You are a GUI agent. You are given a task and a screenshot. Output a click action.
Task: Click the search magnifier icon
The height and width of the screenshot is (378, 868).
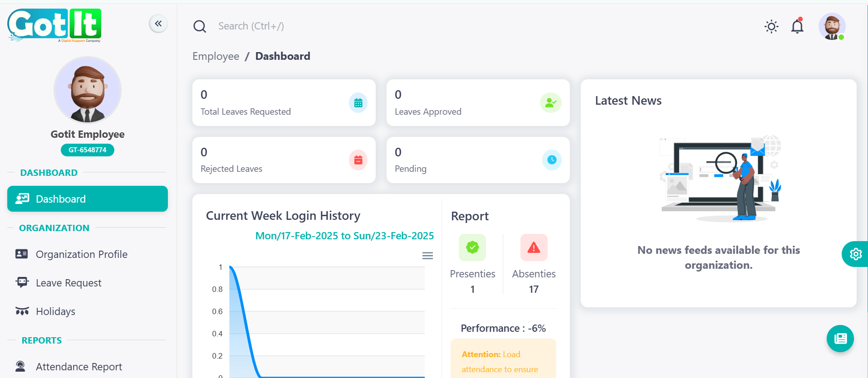[200, 26]
